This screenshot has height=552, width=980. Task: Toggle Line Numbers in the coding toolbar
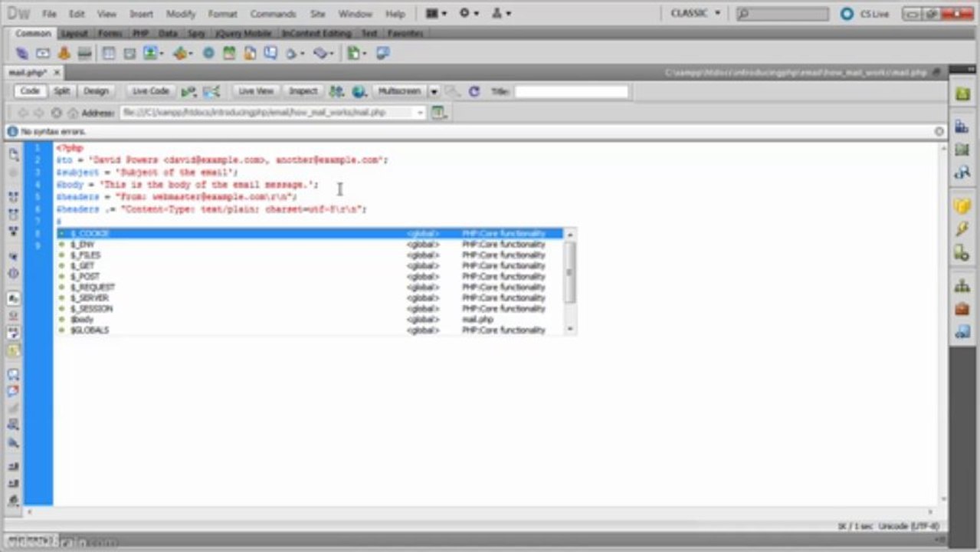pos(14,298)
